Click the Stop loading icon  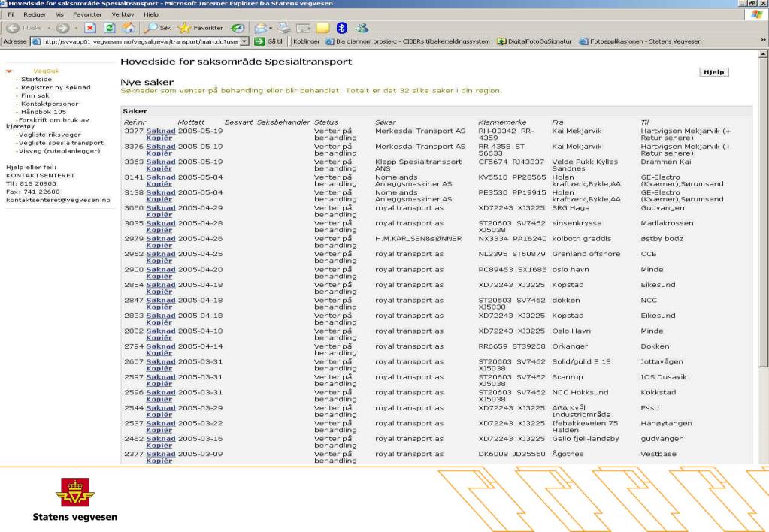(x=90, y=28)
